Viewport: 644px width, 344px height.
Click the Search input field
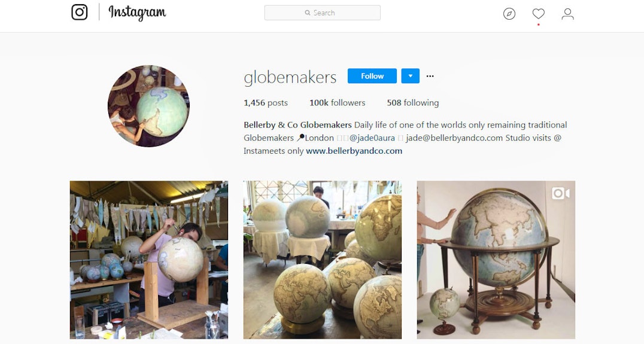[323, 13]
